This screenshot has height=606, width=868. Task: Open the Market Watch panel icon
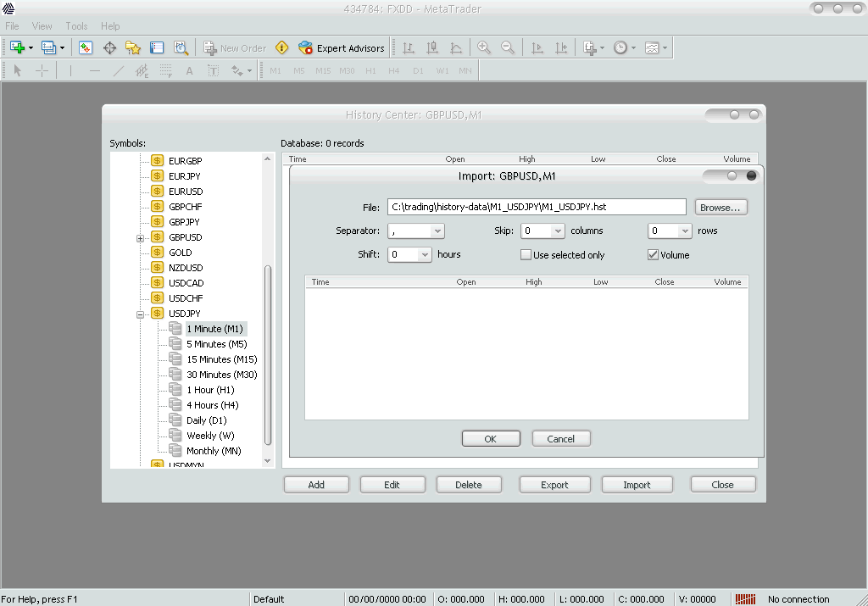[86, 48]
